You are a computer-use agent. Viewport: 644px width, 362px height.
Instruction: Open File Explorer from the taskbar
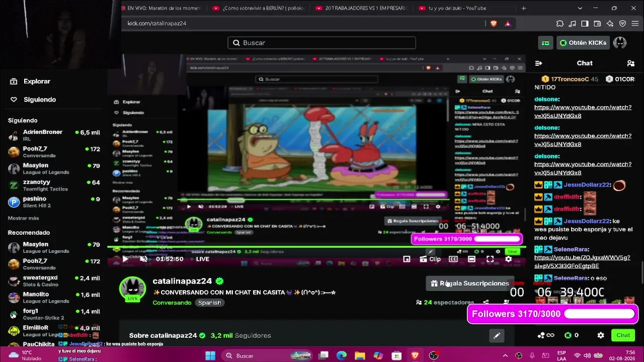point(360,355)
